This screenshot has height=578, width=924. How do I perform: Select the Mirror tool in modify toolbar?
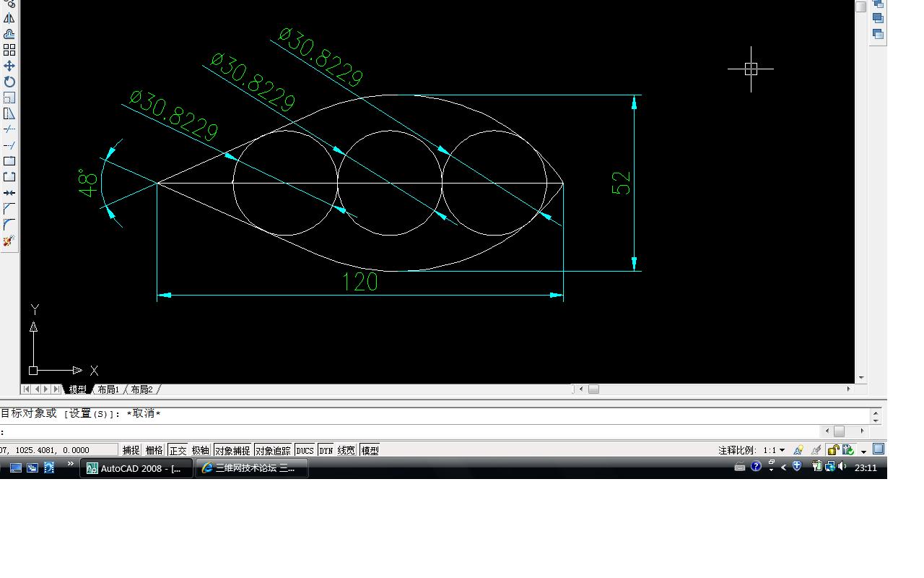point(9,19)
